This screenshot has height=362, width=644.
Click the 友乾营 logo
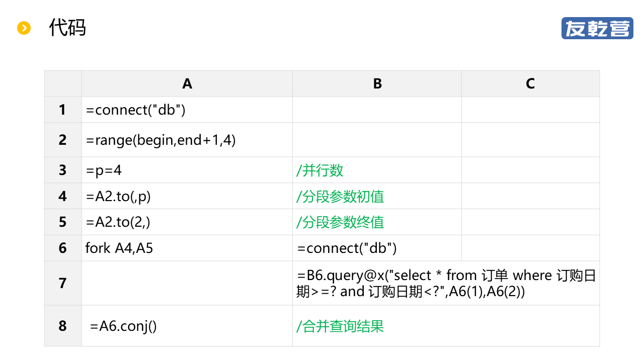point(597,28)
